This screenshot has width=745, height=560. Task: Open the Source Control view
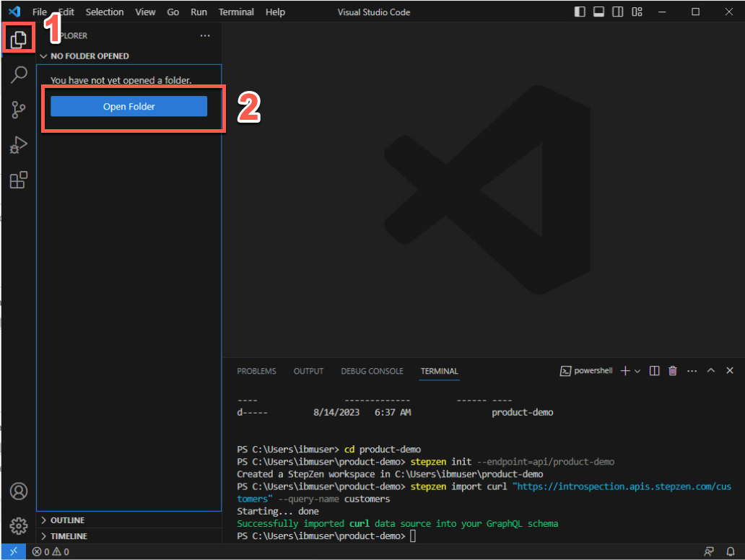19,110
